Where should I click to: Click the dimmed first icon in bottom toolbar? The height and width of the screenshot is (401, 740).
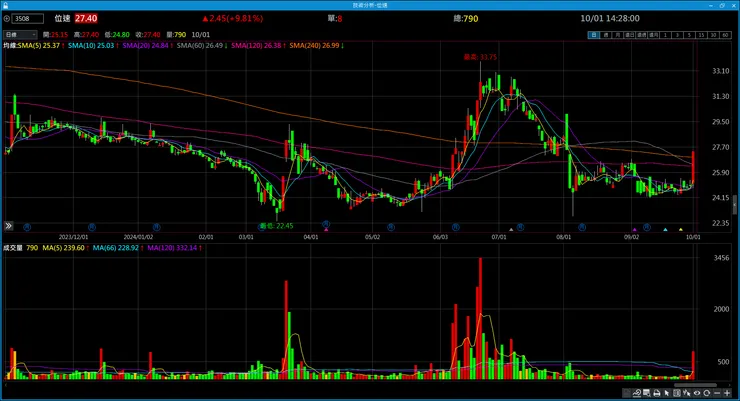point(627,393)
